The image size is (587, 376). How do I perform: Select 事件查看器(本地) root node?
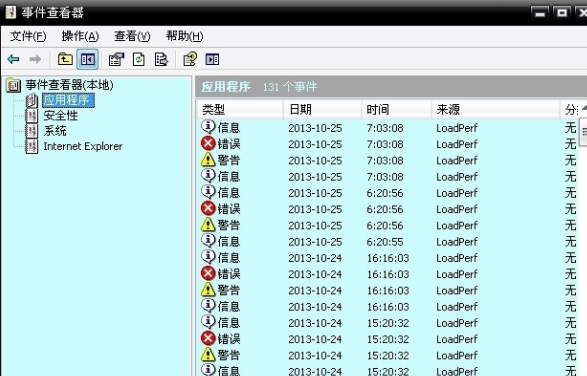[x=69, y=85]
